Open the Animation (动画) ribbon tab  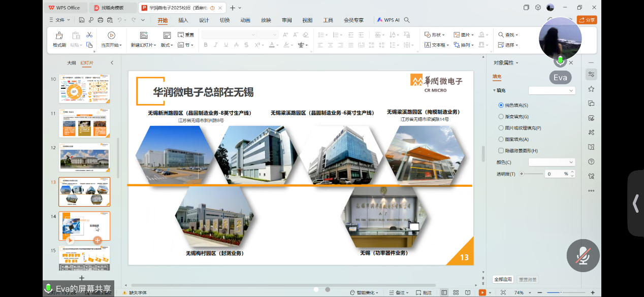point(245,20)
